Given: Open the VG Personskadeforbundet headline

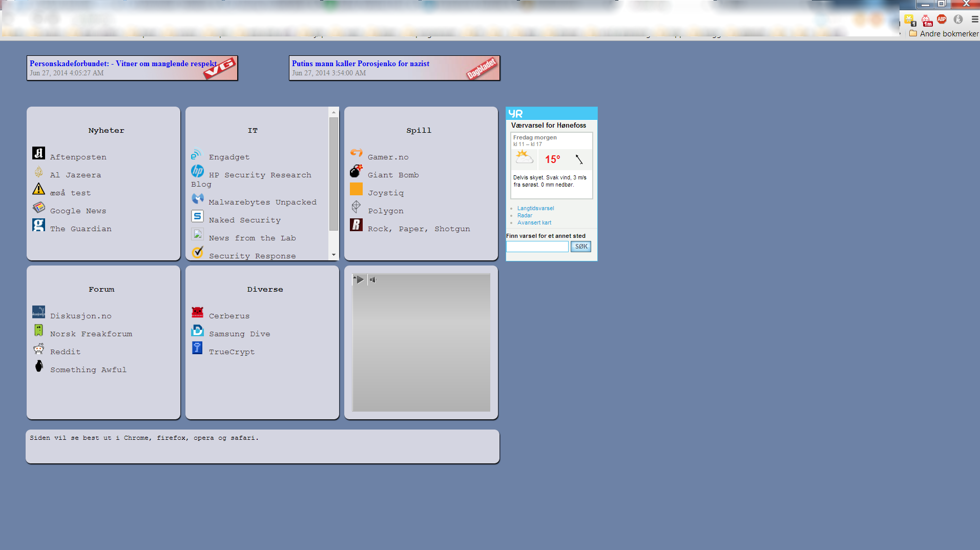Looking at the screenshot, I should click(x=123, y=64).
